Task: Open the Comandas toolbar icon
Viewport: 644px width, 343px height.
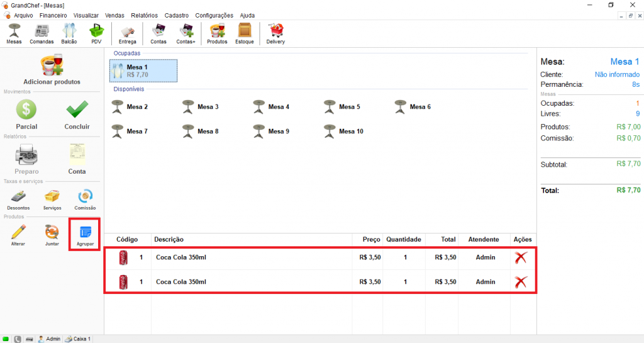Action: point(42,33)
